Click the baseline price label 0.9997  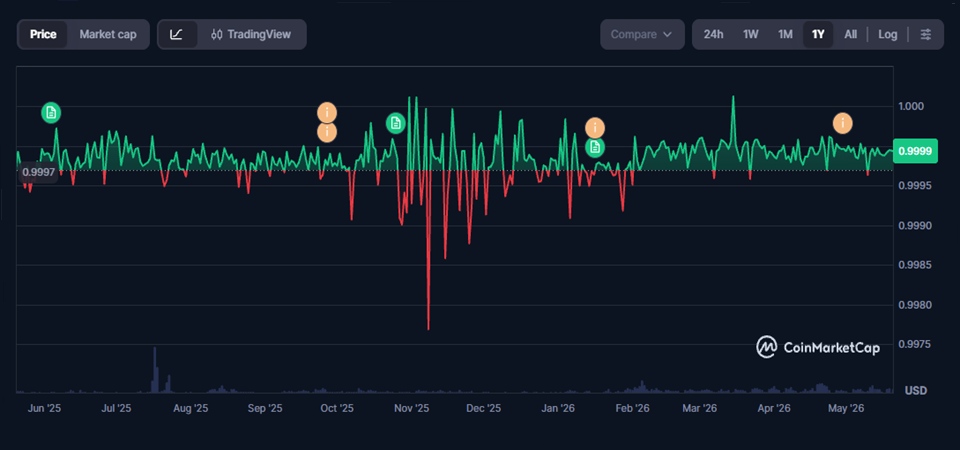39,173
